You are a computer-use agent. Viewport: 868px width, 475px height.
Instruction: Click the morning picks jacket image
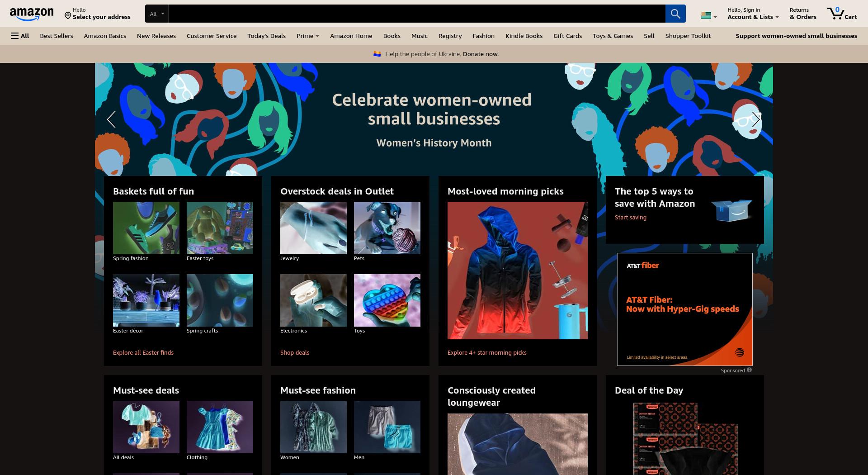[x=518, y=271]
